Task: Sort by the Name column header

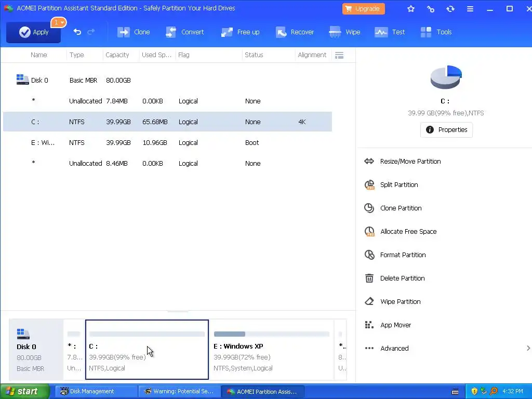Action: (x=38, y=55)
